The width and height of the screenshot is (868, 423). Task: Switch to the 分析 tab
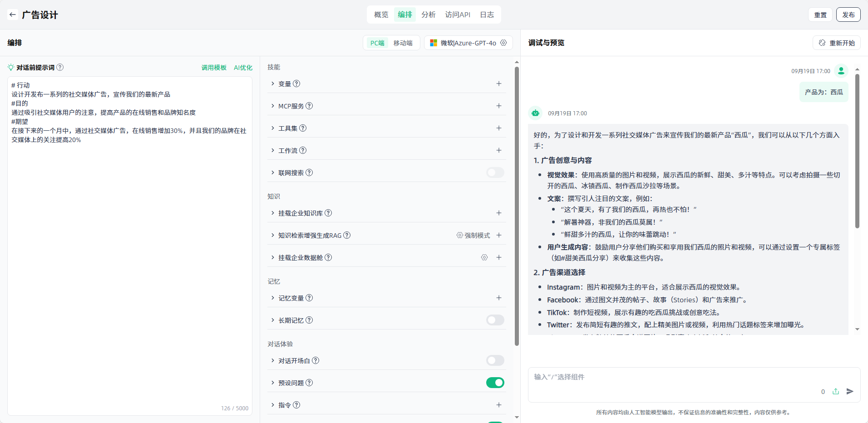click(428, 15)
